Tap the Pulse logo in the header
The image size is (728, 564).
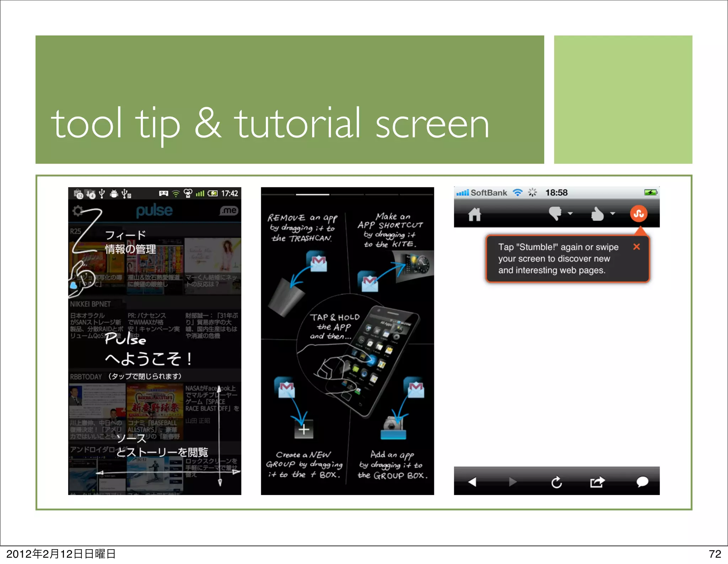click(x=155, y=211)
